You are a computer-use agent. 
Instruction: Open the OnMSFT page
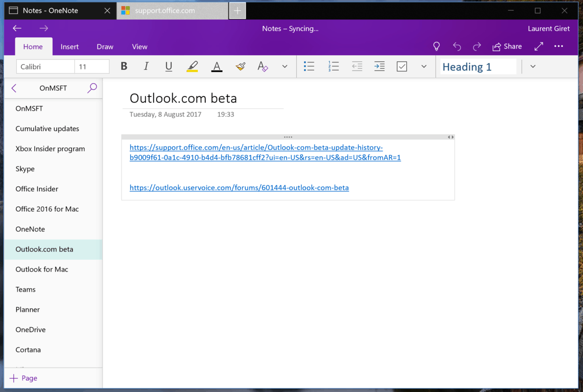pyautogui.click(x=53, y=109)
